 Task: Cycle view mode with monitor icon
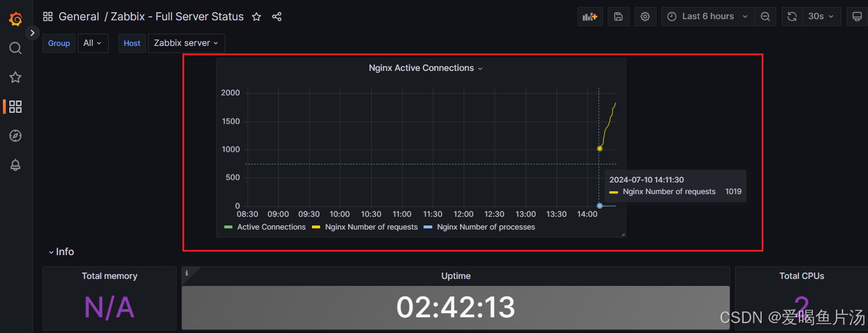(857, 17)
